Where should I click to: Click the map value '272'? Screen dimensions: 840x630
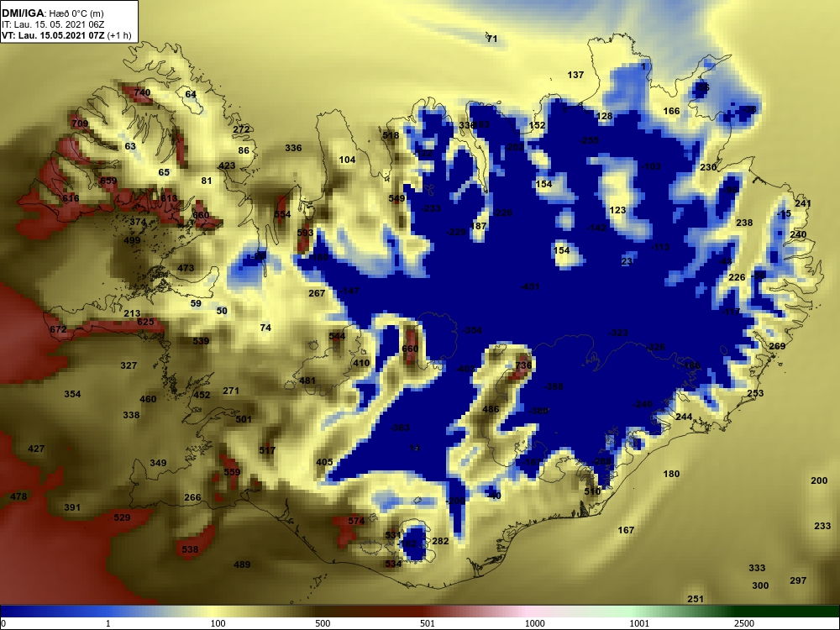coord(241,129)
